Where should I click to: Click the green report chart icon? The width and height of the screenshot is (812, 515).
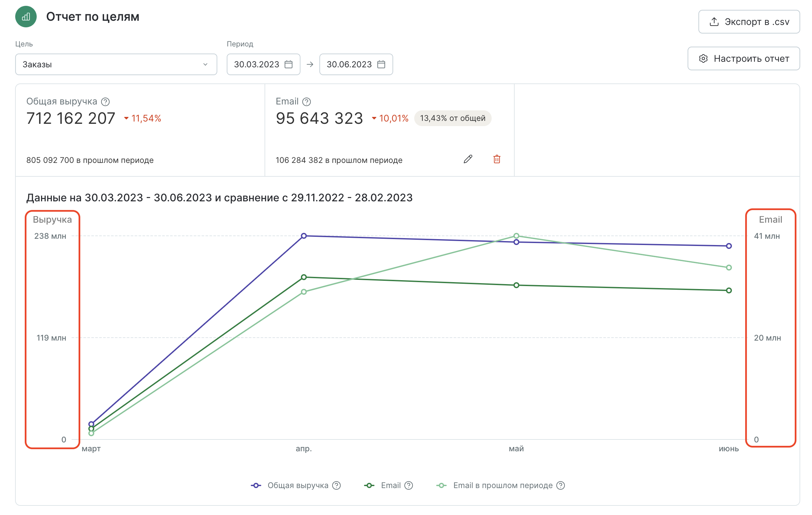[x=26, y=16]
